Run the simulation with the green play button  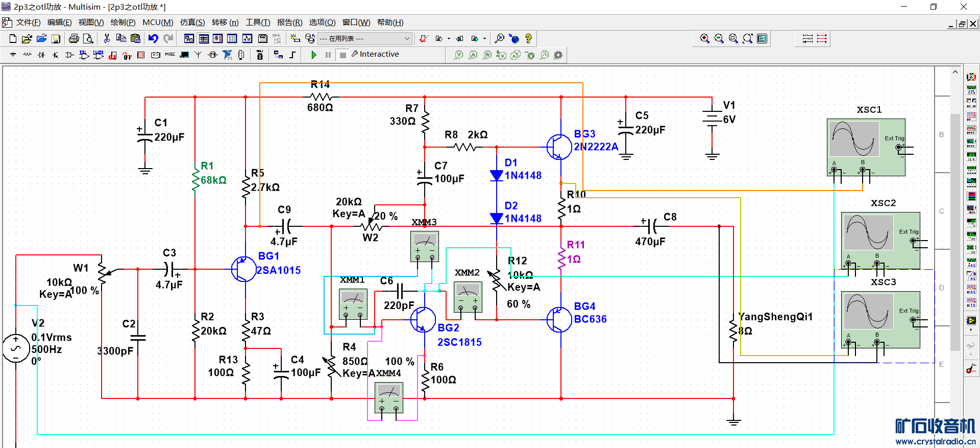coord(314,55)
